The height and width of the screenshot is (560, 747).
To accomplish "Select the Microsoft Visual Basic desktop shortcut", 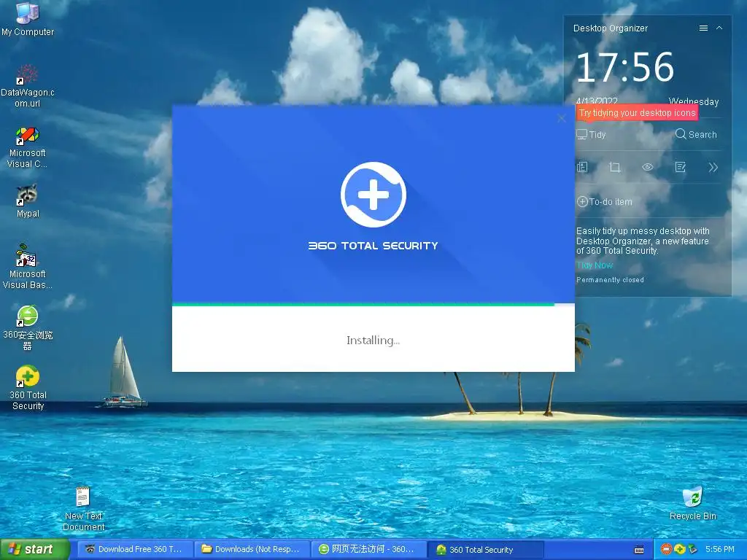I will (x=28, y=267).
